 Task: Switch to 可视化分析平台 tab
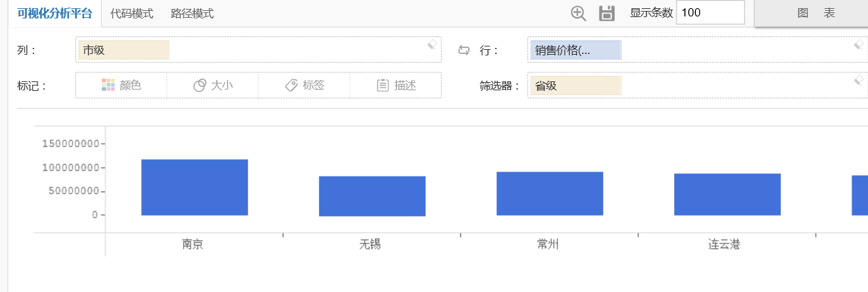click(x=55, y=14)
